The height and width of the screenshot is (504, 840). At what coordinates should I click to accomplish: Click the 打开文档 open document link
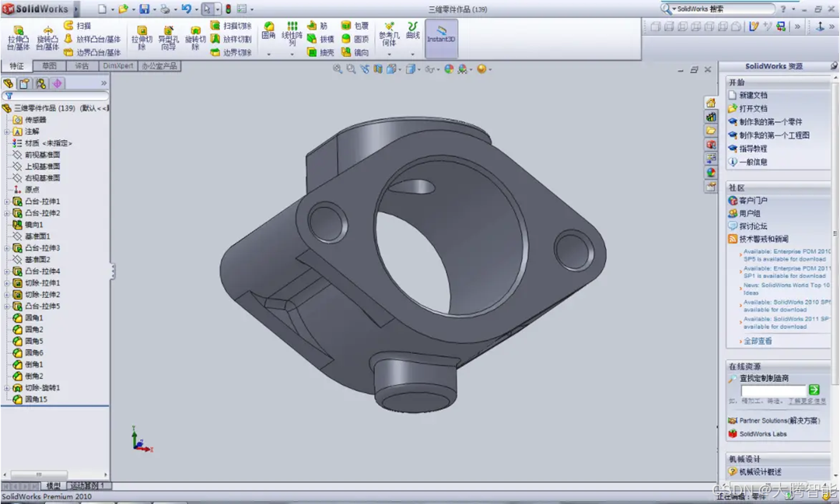pyautogui.click(x=753, y=109)
